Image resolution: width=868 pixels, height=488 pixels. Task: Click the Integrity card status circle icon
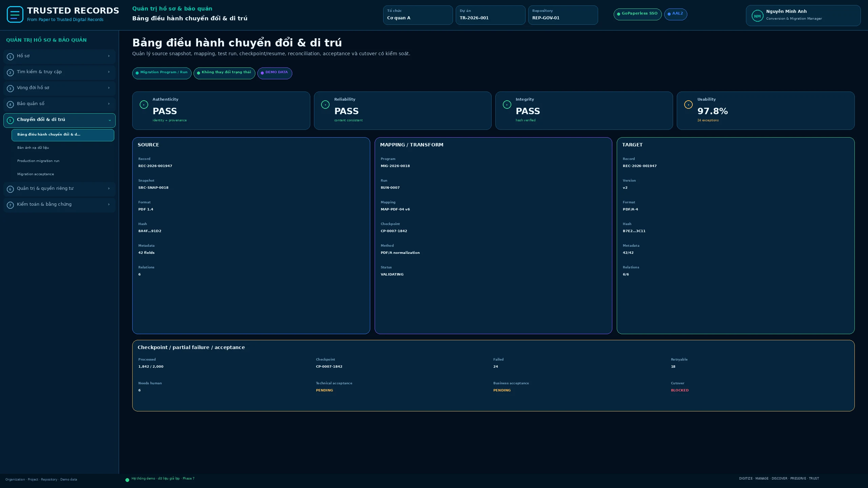[x=507, y=105]
